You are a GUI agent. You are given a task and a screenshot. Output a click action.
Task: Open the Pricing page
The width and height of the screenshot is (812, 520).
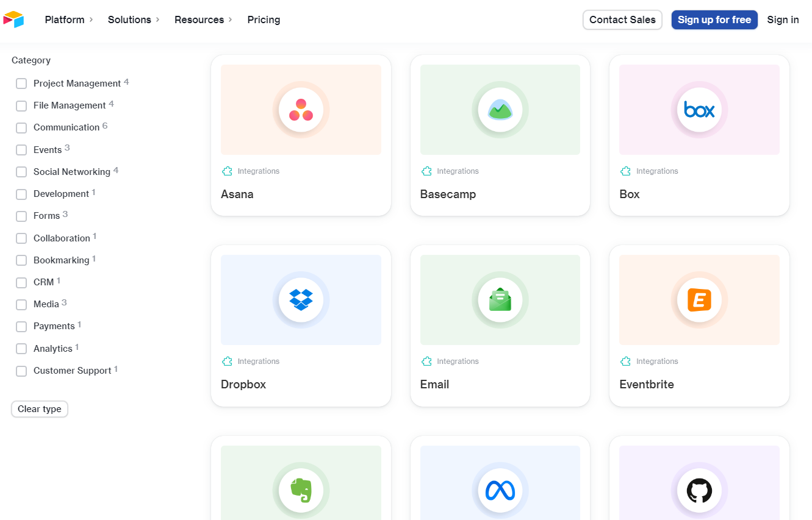(x=264, y=20)
